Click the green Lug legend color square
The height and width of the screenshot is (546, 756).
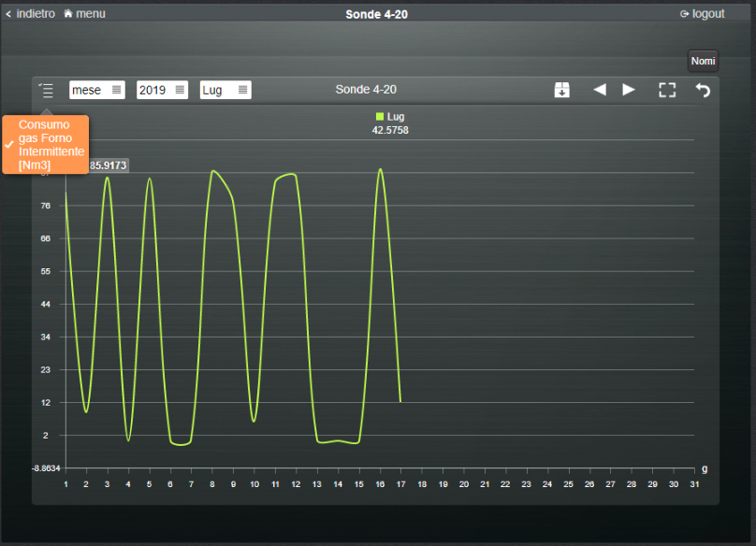[x=380, y=117]
